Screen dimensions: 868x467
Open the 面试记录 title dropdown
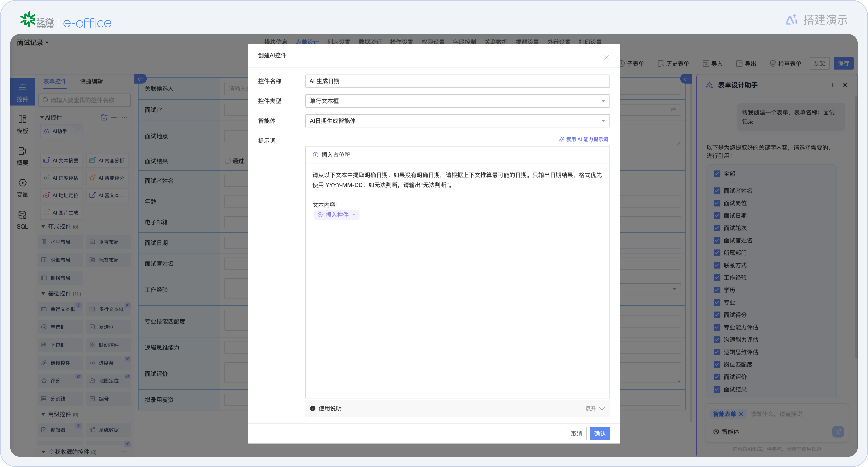coord(33,42)
